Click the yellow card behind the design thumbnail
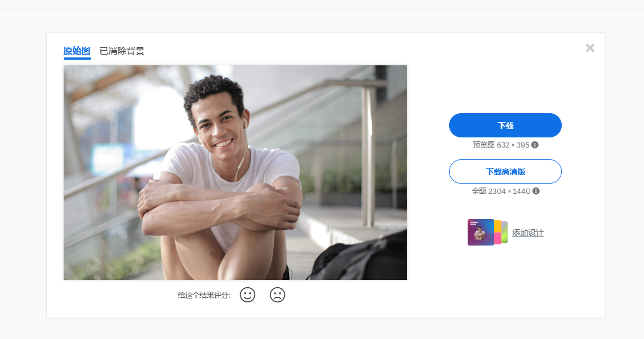 (x=498, y=226)
